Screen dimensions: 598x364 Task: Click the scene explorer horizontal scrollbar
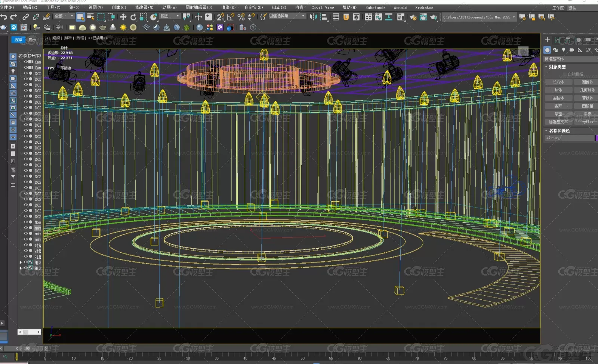coord(30,332)
